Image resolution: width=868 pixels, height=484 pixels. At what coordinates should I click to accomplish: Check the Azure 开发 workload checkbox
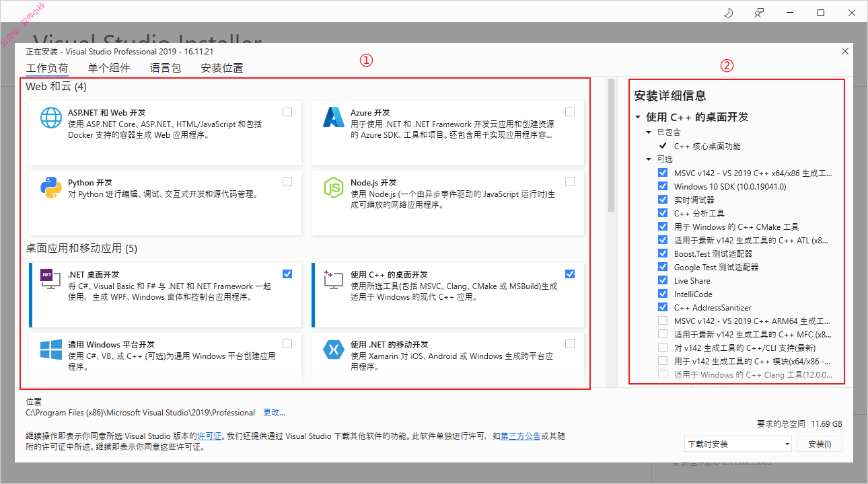point(570,112)
